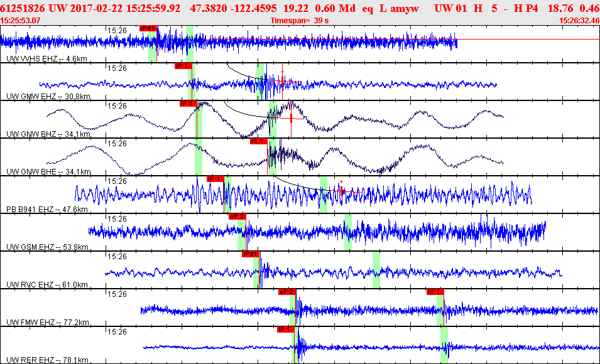Click the UW FMW EHZ station label
The height and width of the screenshot is (364, 600).
[48, 323]
